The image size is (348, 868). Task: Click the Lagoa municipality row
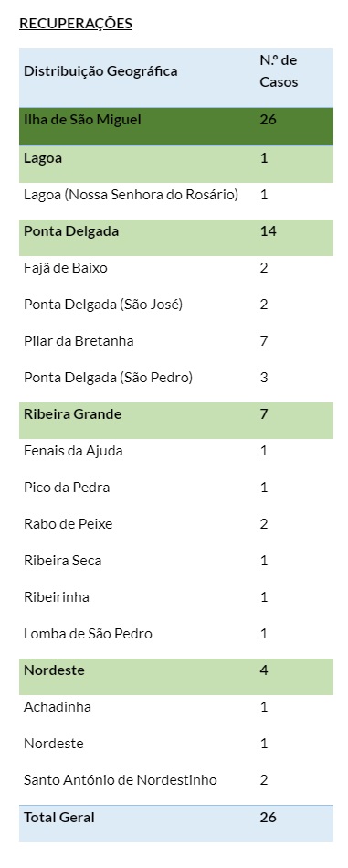176,165
